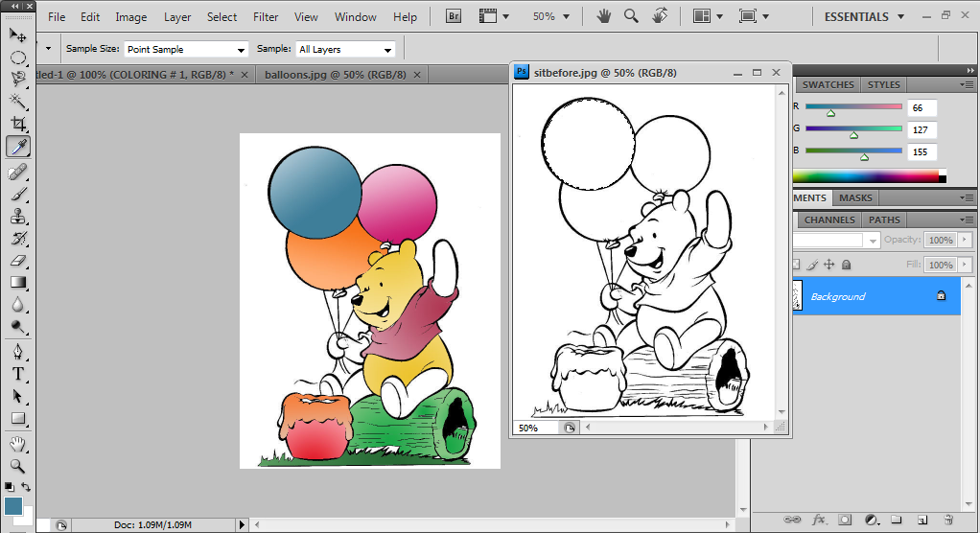Viewport: 980px width, 533px height.
Task: Select the Magic Wand tool
Action: tap(17, 102)
